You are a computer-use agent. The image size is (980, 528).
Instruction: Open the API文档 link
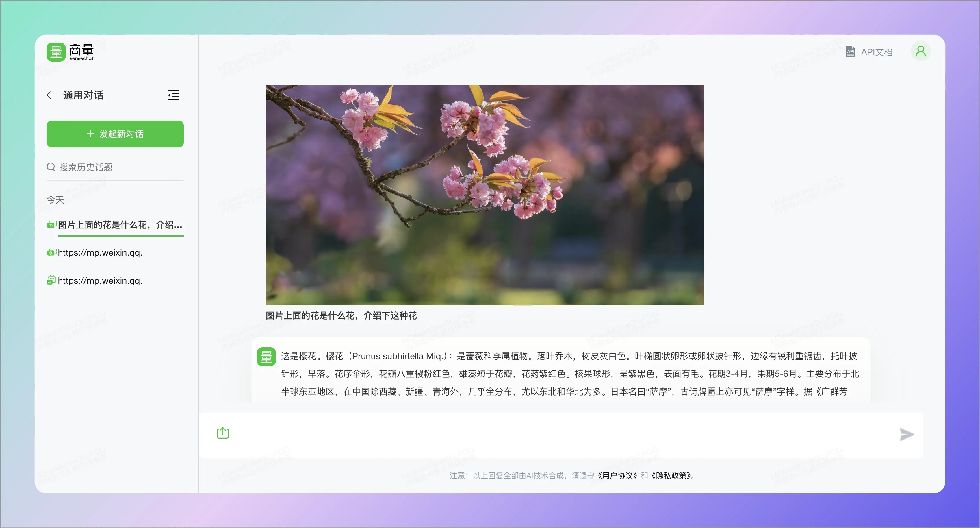point(876,52)
